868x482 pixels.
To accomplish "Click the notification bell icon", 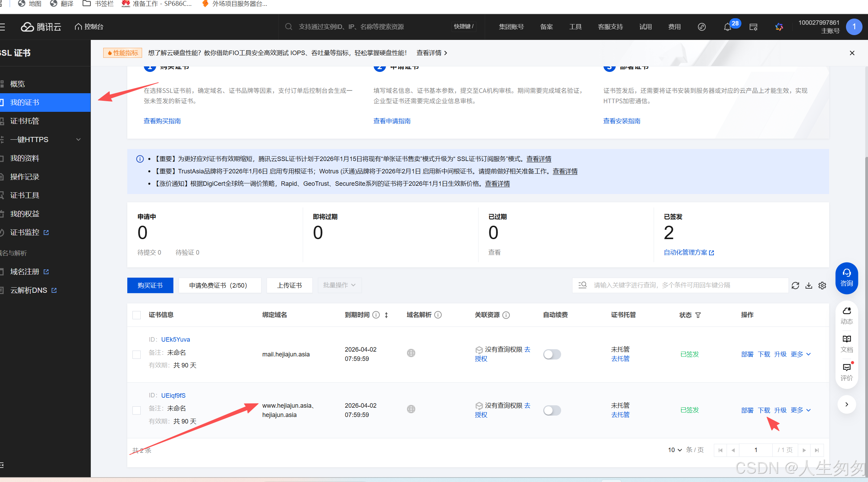I will 727,27.
